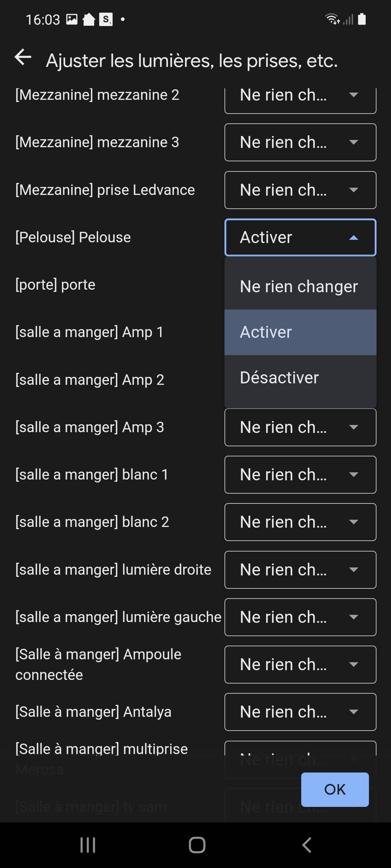Open dropdown for salle a manger Amp 3
This screenshot has width=391, height=868.
[x=300, y=427]
